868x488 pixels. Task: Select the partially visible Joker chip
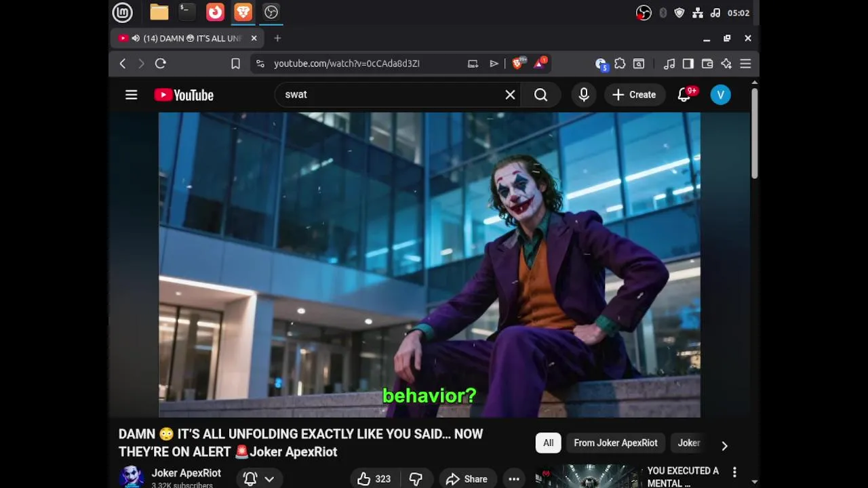(x=689, y=443)
